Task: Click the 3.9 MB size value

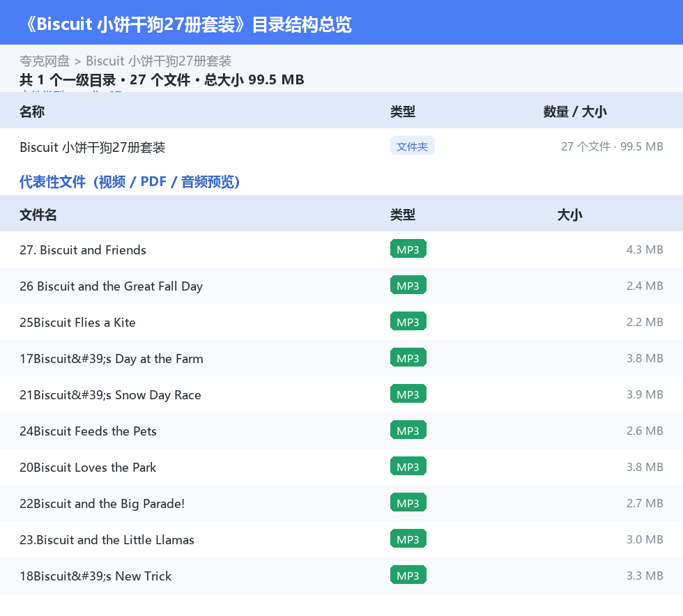Action: (x=645, y=394)
